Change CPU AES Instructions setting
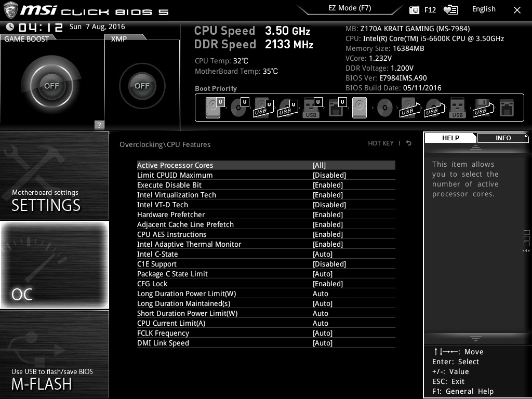Screen dimensions: 532x399 266,234
